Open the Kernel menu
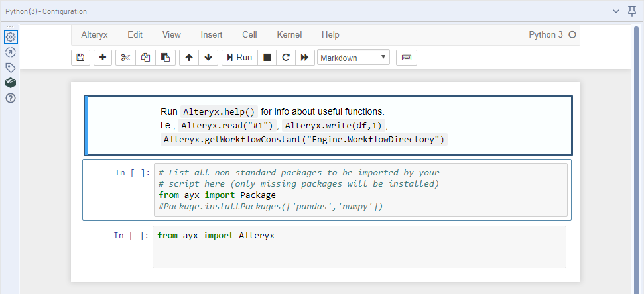The image size is (644, 294). pos(289,35)
